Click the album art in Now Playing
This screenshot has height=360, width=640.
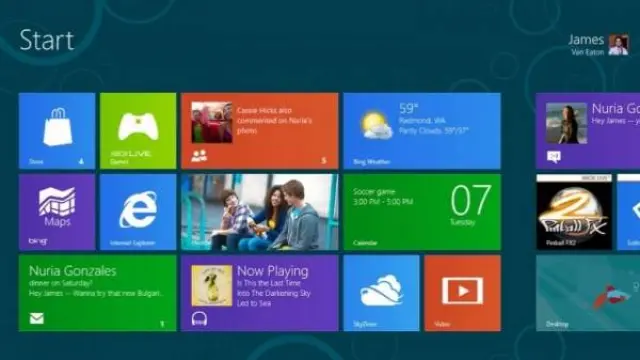point(212,285)
